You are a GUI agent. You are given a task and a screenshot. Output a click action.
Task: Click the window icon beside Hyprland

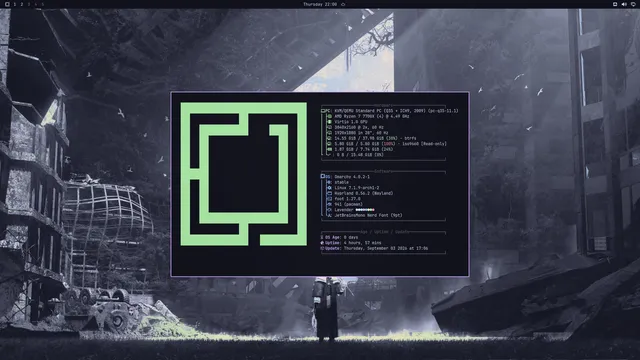click(x=329, y=193)
